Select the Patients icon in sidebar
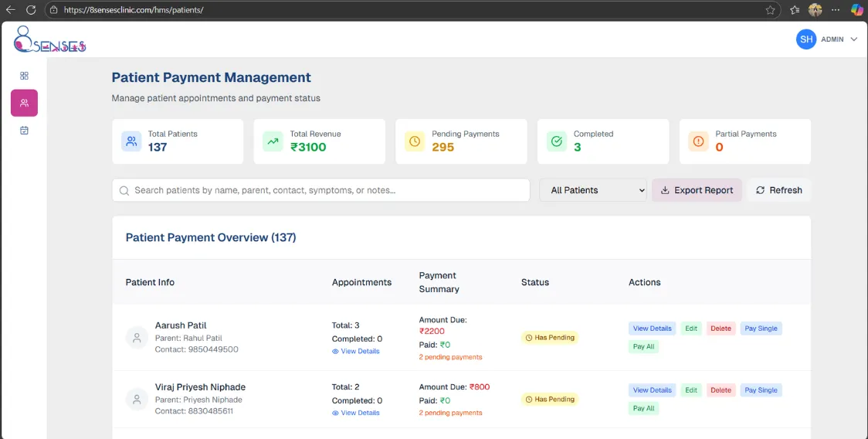This screenshot has height=439, width=868. click(24, 103)
